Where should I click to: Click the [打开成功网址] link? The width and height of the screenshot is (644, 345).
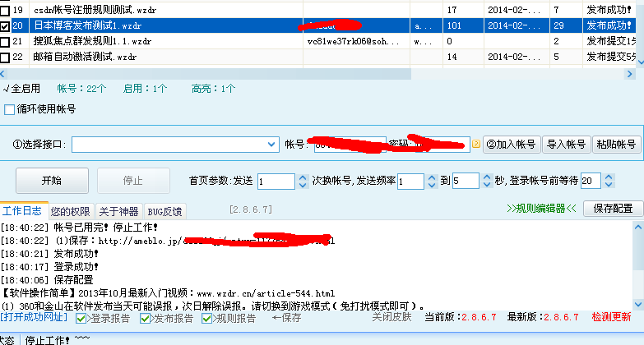[34, 317]
